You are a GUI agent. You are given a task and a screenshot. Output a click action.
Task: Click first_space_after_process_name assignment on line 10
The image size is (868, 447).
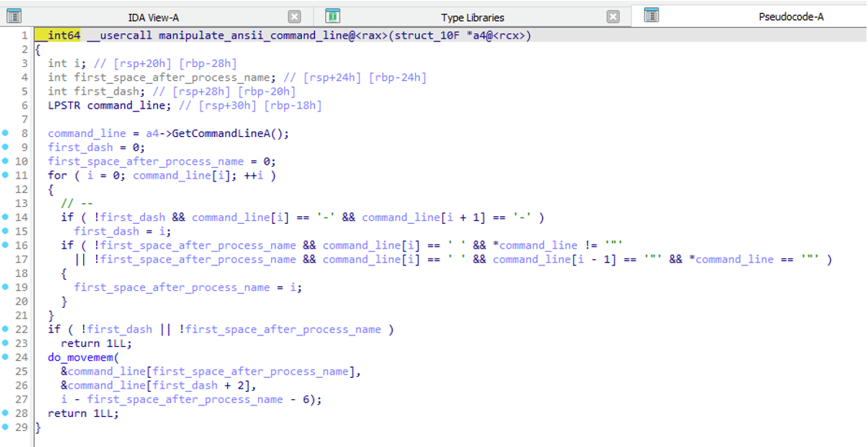click(146, 162)
